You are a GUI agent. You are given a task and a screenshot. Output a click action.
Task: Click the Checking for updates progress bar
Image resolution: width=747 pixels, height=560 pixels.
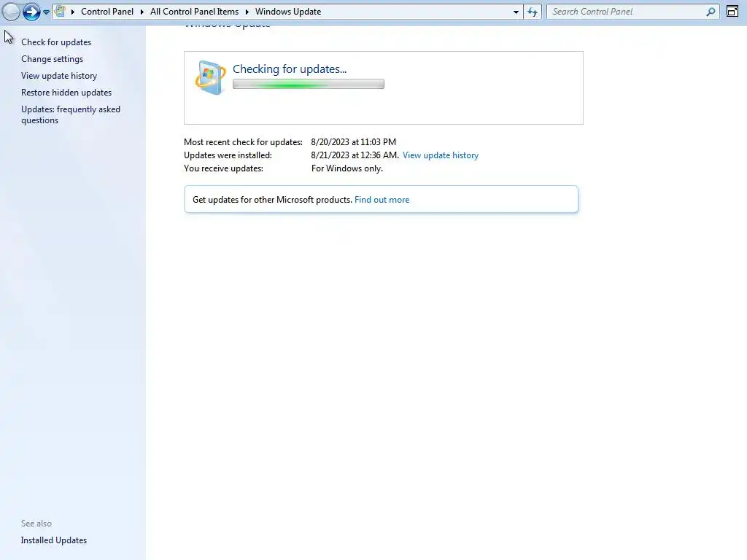tap(309, 85)
